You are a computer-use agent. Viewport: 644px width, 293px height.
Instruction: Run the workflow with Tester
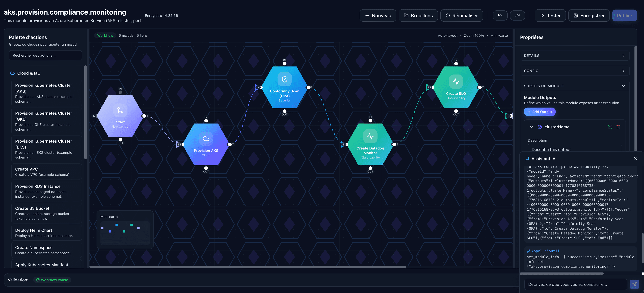coord(550,15)
